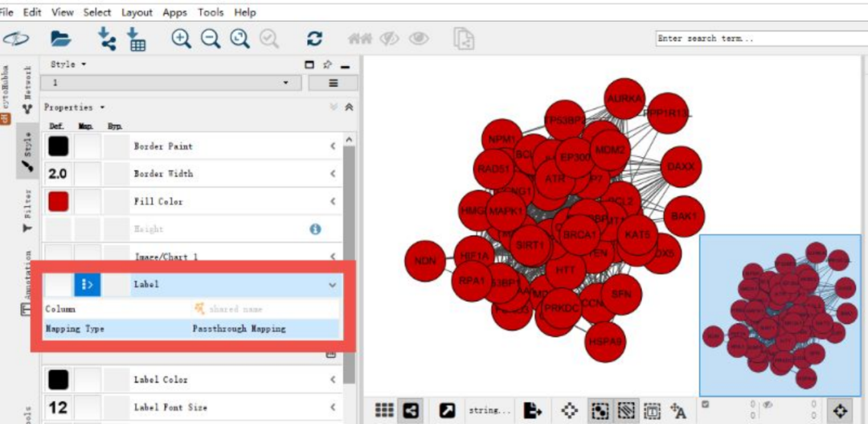The width and height of the screenshot is (868, 424).
Task: Focus the Enter search term field
Action: (762, 39)
